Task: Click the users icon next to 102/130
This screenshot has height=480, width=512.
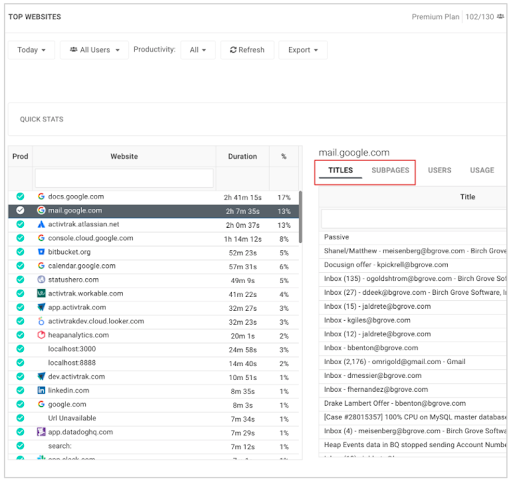Action: pyautogui.click(x=500, y=16)
